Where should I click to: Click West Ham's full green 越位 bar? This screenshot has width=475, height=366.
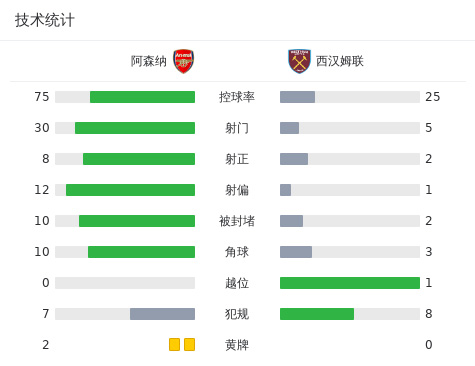pyautogui.click(x=350, y=283)
